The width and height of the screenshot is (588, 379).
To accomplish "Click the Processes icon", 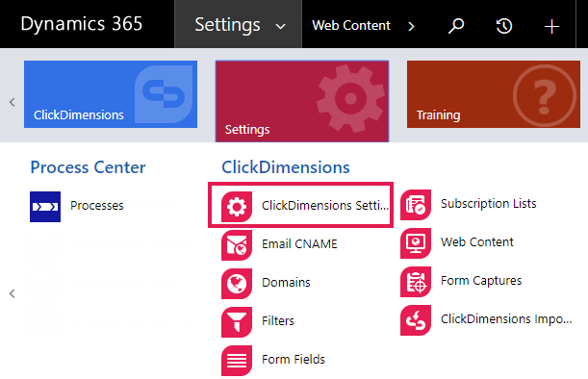I will (45, 207).
